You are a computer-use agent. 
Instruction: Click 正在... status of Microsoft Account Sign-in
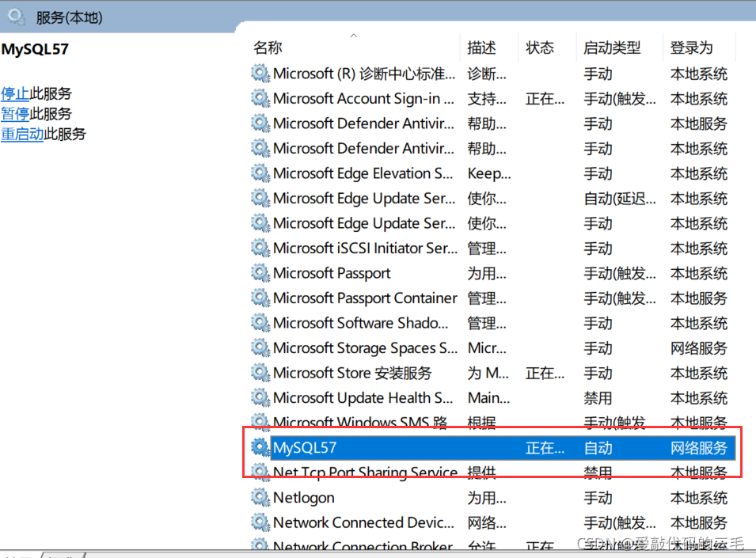tap(545, 99)
